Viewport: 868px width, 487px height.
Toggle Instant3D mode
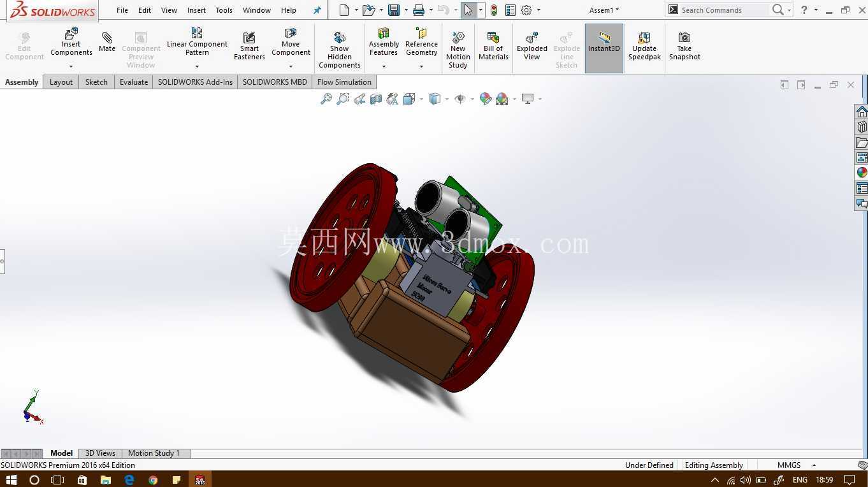pyautogui.click(x=604, y=48)
